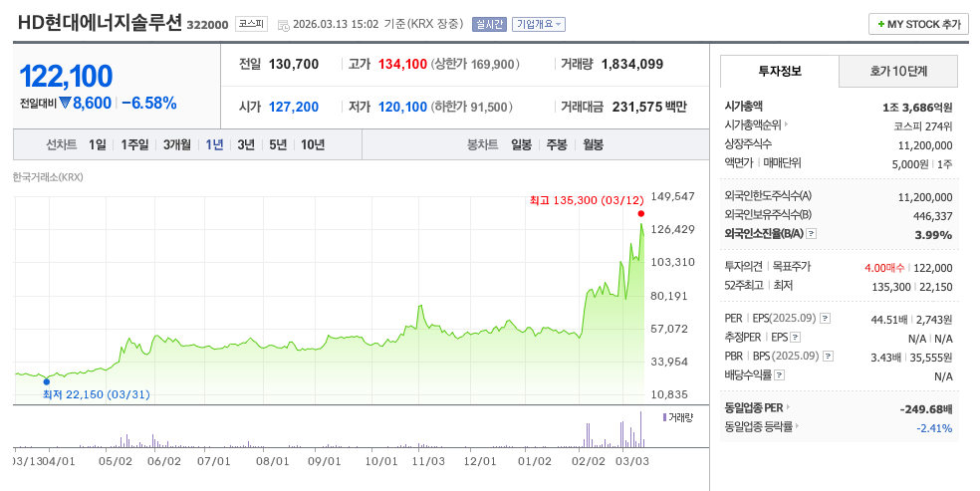Image resolution: width=980 pixels, height=491 pixels.
Task: Add this stock via MY STOCK 추가
Action: [918, 24]
